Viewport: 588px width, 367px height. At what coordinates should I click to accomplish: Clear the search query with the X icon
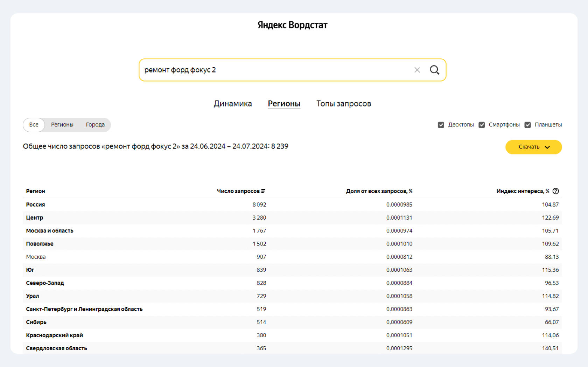tap(417, 70)
